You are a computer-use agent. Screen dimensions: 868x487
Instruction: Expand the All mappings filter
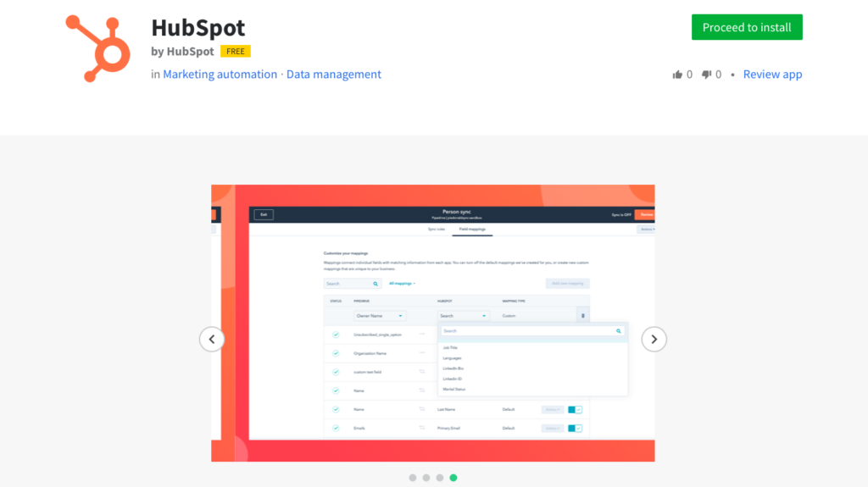(x=402, y=284)
